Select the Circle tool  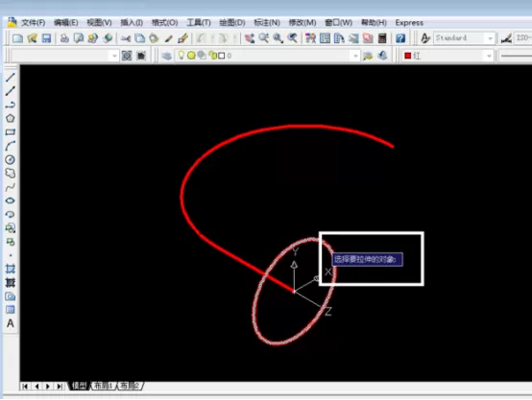(11, 159)
